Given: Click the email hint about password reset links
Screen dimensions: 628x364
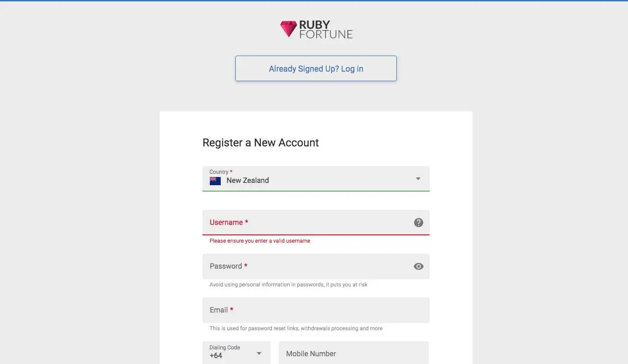Looking at the screenshot, I should tap(296, 328).
